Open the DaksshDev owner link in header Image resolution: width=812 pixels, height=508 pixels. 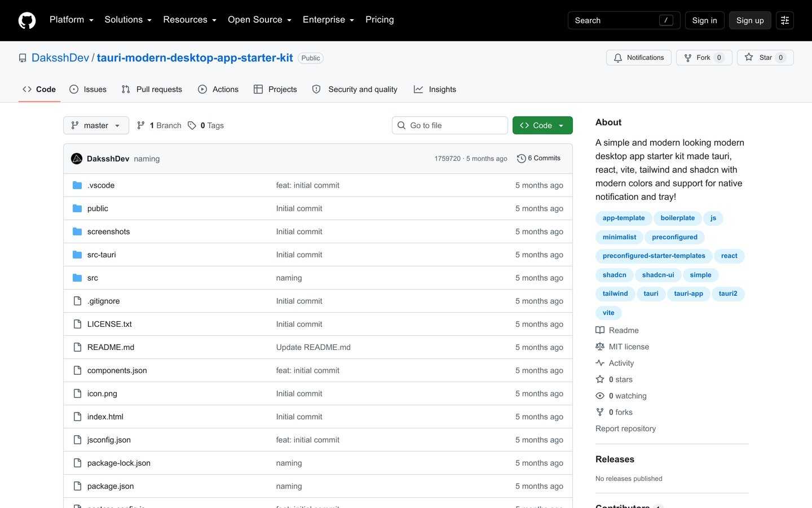pos(60,58)
